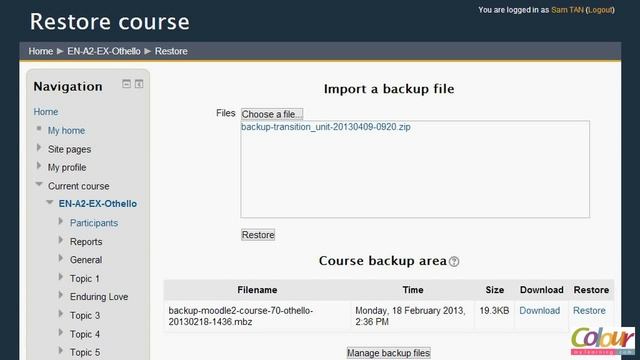The height and width of the screenshot is (360, 640).
Task: Collapse the EN-A2-EX-Othello tree arrow
Action: pyautogui.click(x=50, y=202)
